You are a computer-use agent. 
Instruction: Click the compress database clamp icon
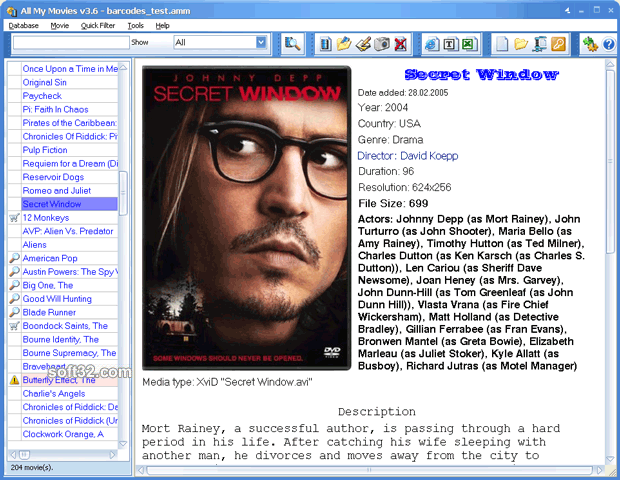click(539, 43)
